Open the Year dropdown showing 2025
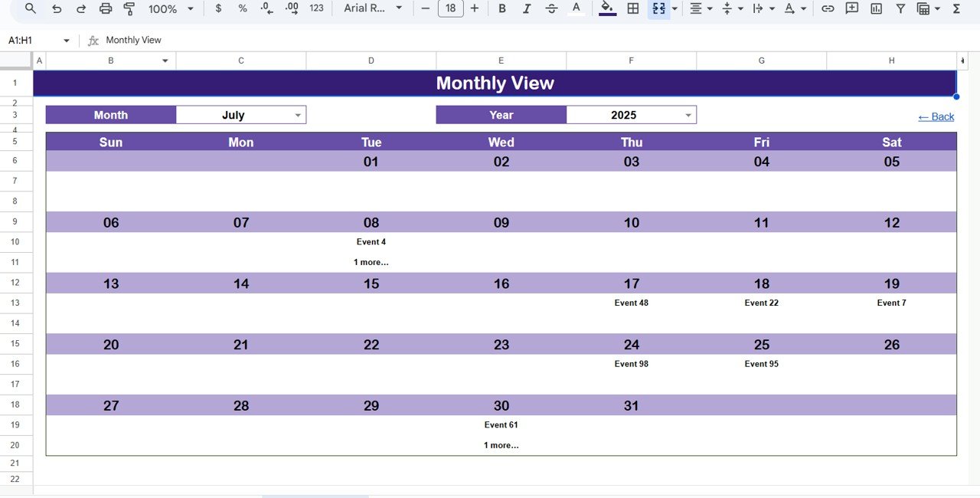Image resolution: width=980 pixels, height=498 pixels. [688, 115]
